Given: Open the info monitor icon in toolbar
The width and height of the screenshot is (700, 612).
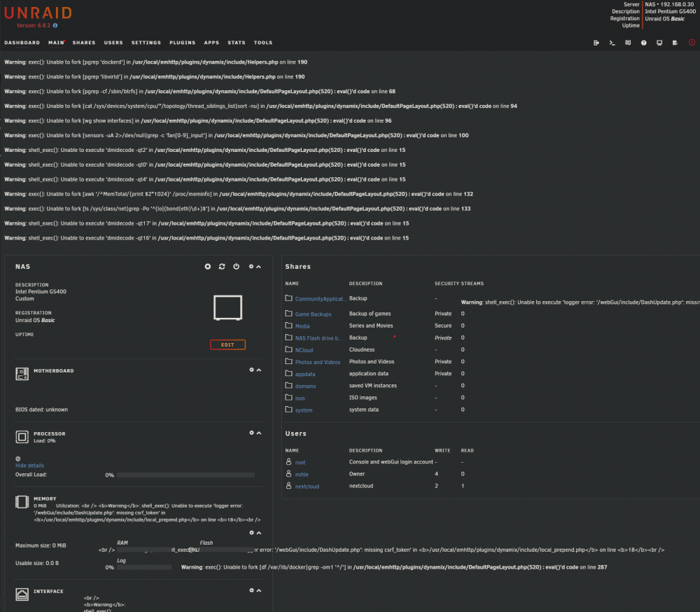Looking at the screenshot, I should tap(659, 43).
